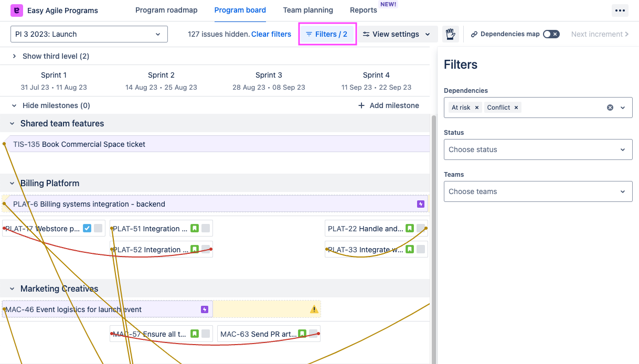This screenshot has width=639, height=364.
Task: Click the blue checkbox icon on PLAT-17
Action: 87,229
